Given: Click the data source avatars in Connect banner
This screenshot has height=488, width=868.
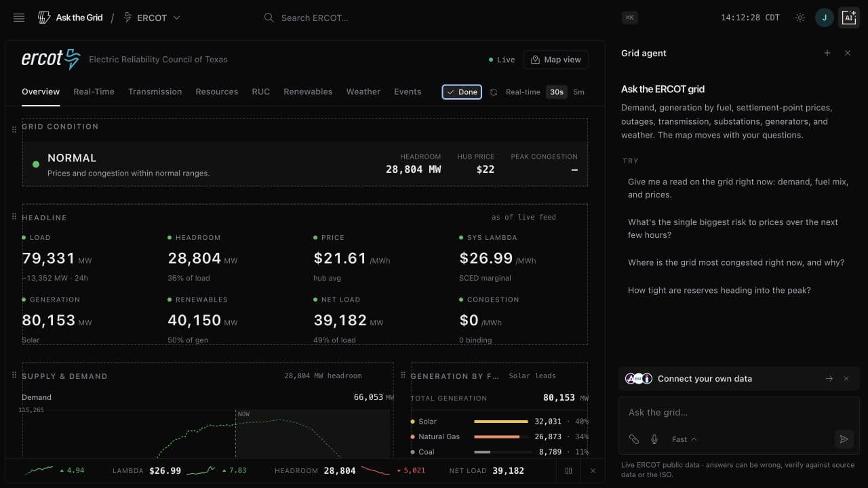Looking at the screenshot, I should (639, 379).
